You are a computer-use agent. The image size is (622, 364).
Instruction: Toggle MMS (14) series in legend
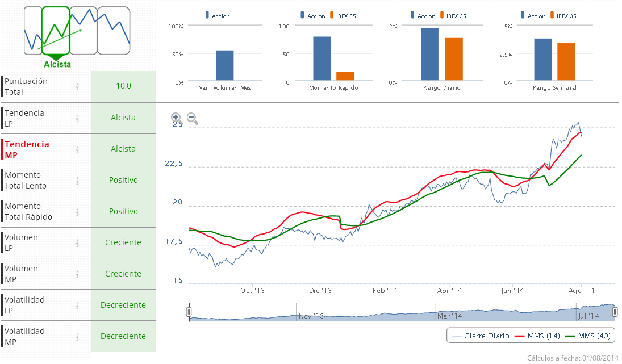(x=537, y=336)
